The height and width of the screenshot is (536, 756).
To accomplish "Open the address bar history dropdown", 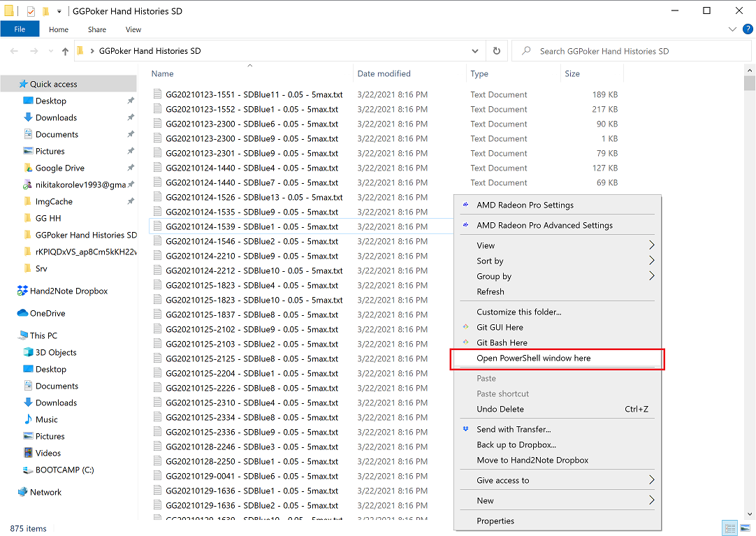I will 475,50.
